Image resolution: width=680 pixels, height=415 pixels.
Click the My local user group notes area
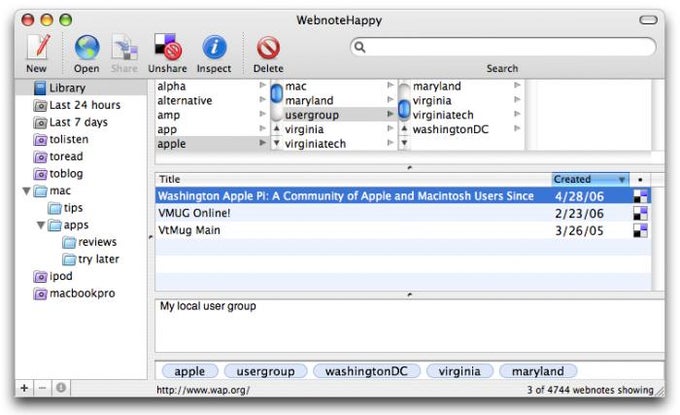click(x=409, y=326)
